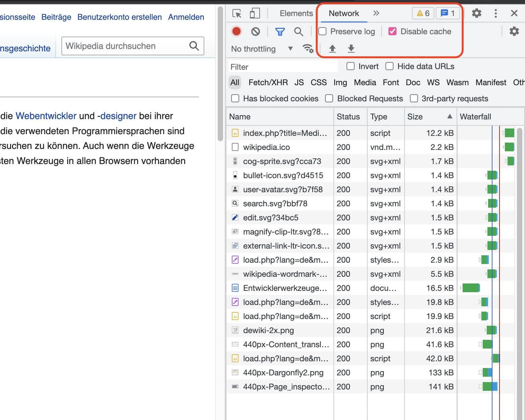
Task: Sort requests by Status column header
Action: click(x=351, y=117)
